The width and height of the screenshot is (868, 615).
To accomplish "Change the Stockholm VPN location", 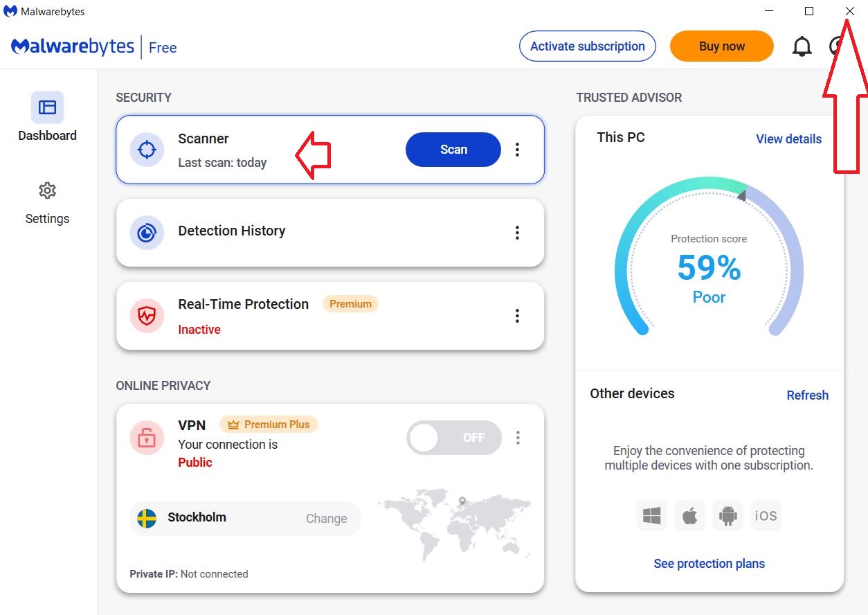I will point(327,519).
